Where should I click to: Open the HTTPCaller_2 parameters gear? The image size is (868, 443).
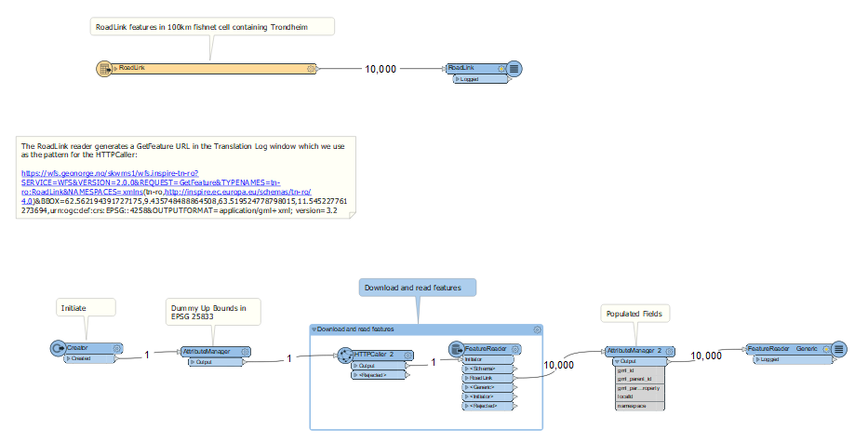tap(408, 355)
